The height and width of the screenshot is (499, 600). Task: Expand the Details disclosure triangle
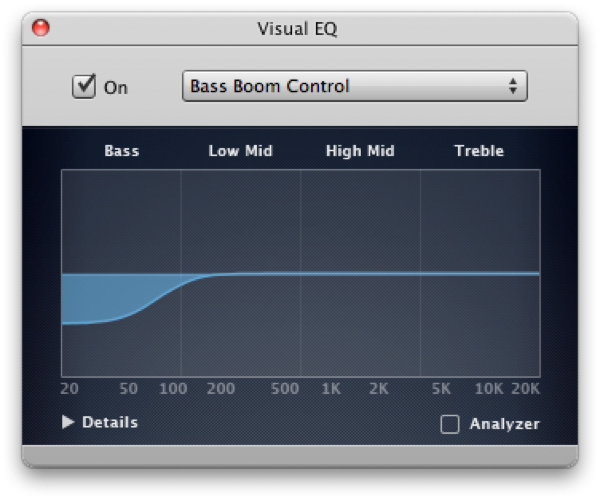[x=68, y=422]
